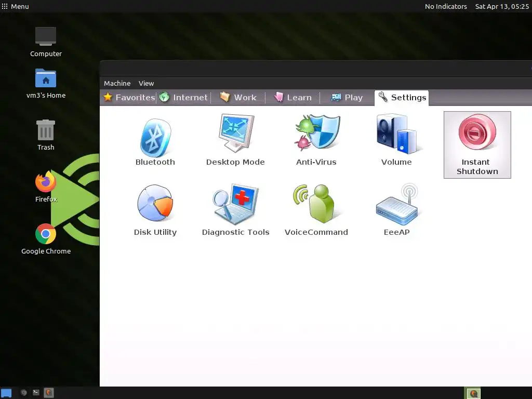Click the No Indicators label
The height and width of the screenshot is (399, 532).
446,6
